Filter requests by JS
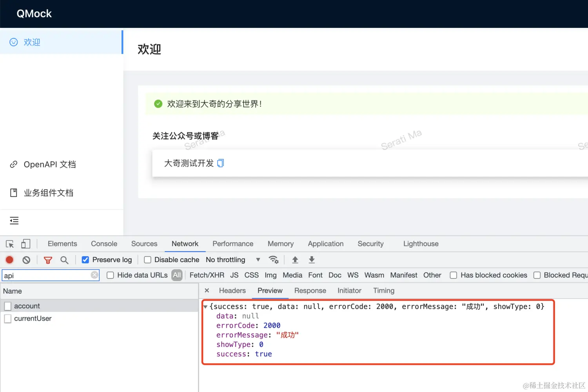 [234, 275]
